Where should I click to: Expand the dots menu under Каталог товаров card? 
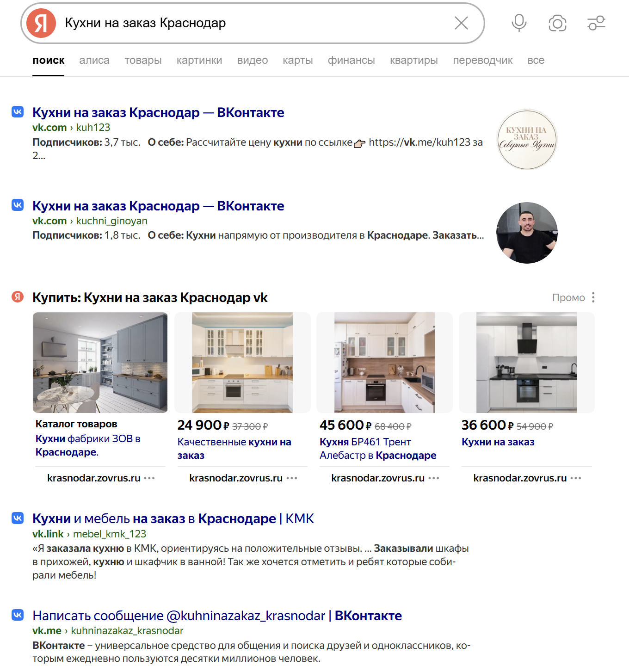coord(149,478)
